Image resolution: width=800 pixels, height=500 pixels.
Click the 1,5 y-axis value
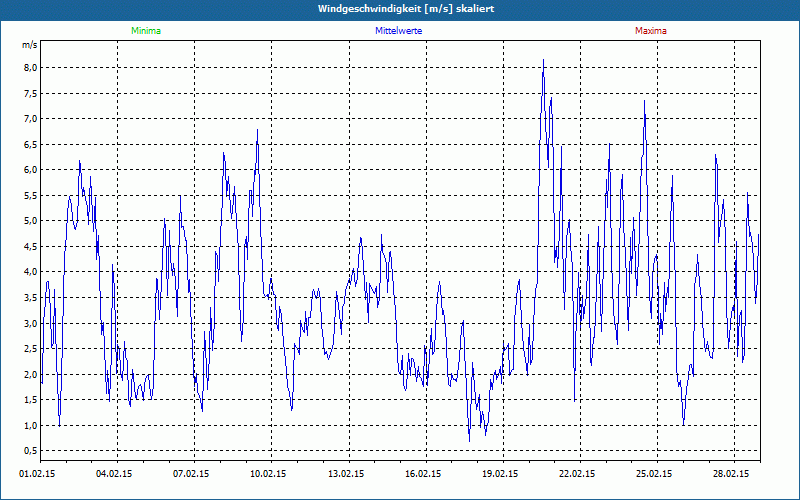pos(32,400)
